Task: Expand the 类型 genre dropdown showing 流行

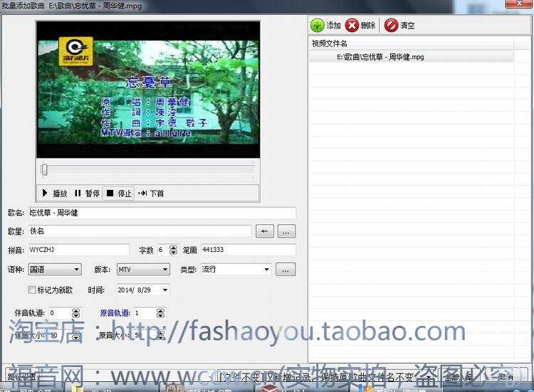Action: (266, 270)
